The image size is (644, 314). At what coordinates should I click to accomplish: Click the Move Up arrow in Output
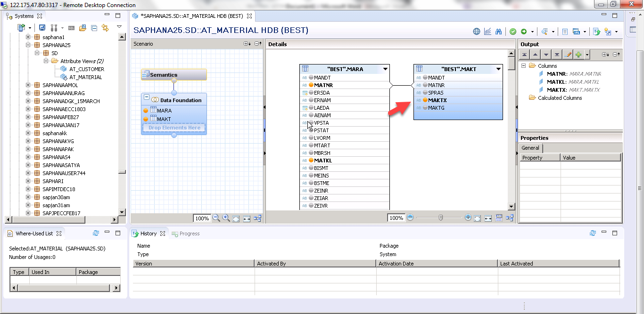coord(535,55)
